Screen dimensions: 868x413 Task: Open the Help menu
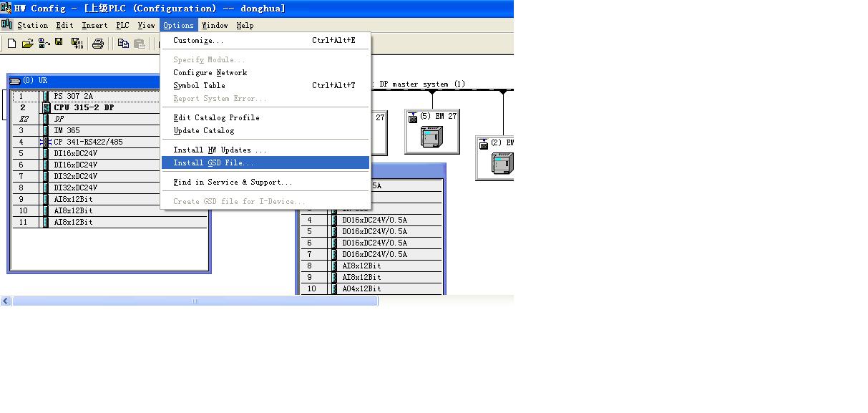click(245, 25)
